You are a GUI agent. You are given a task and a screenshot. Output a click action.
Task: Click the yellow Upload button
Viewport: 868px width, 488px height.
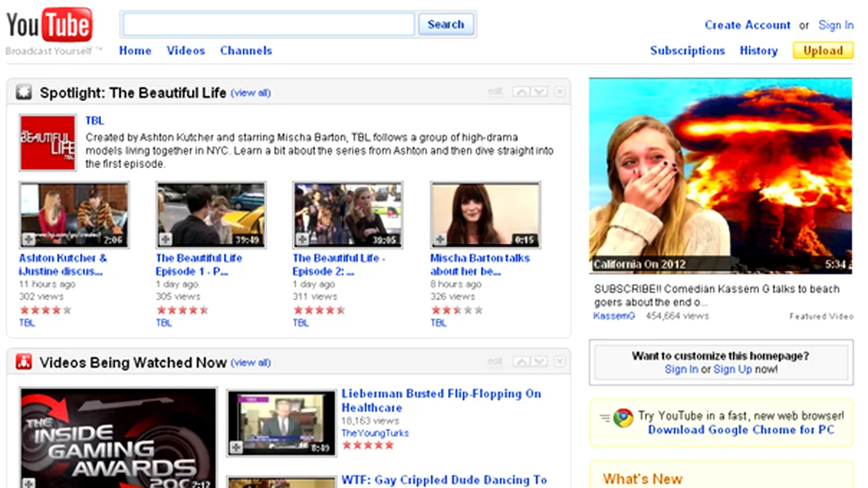click(823, 51)
